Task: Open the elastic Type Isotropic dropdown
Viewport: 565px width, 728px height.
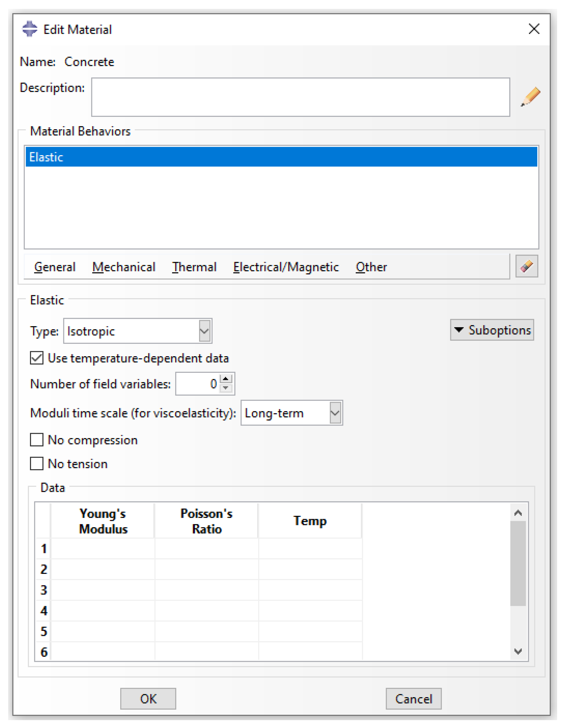Action: (204, 331)
